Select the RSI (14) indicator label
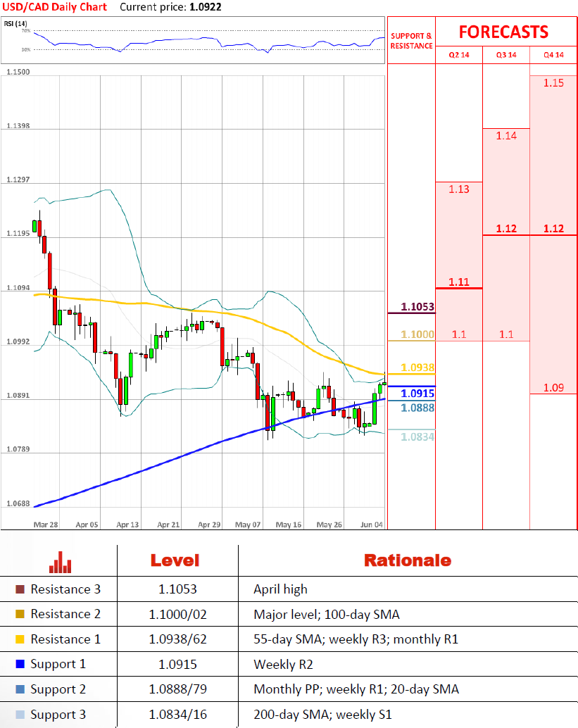This screenshot has width=578, height=728. [15, 24]
